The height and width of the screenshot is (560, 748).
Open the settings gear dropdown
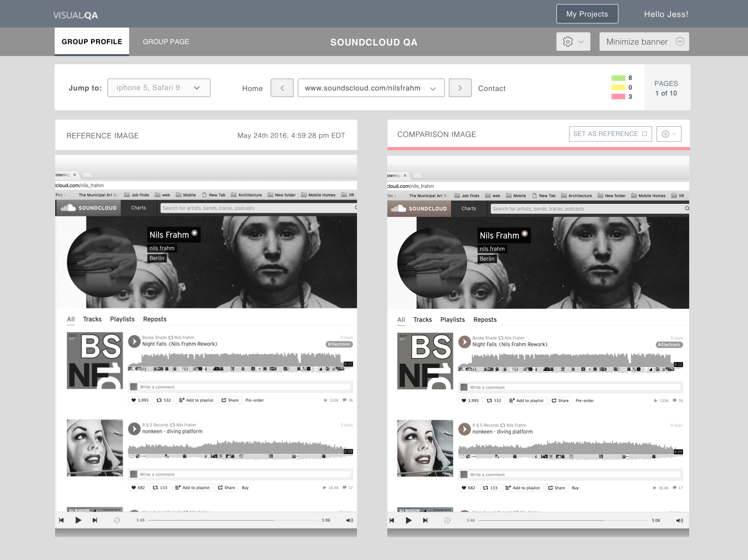pyautogui.click(x=573, y=42)
